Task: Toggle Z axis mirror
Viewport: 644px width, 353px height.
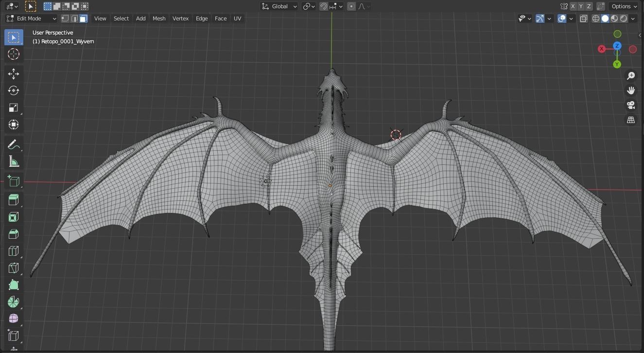Action: (x=589, y=6)
